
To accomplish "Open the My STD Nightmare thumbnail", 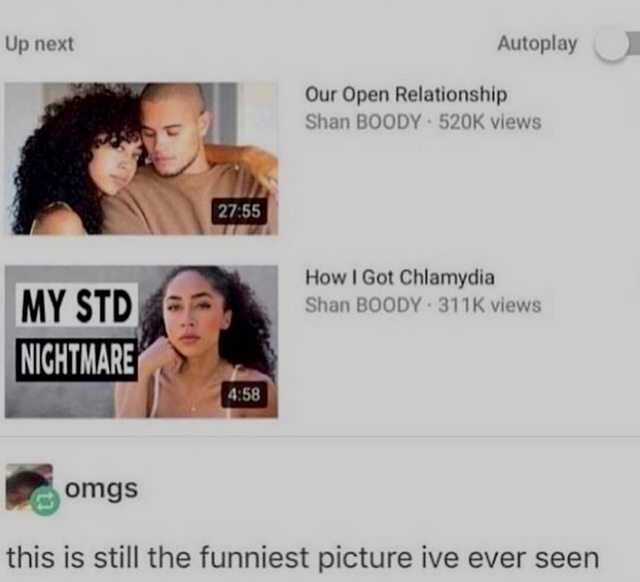I will coord(141,342).
